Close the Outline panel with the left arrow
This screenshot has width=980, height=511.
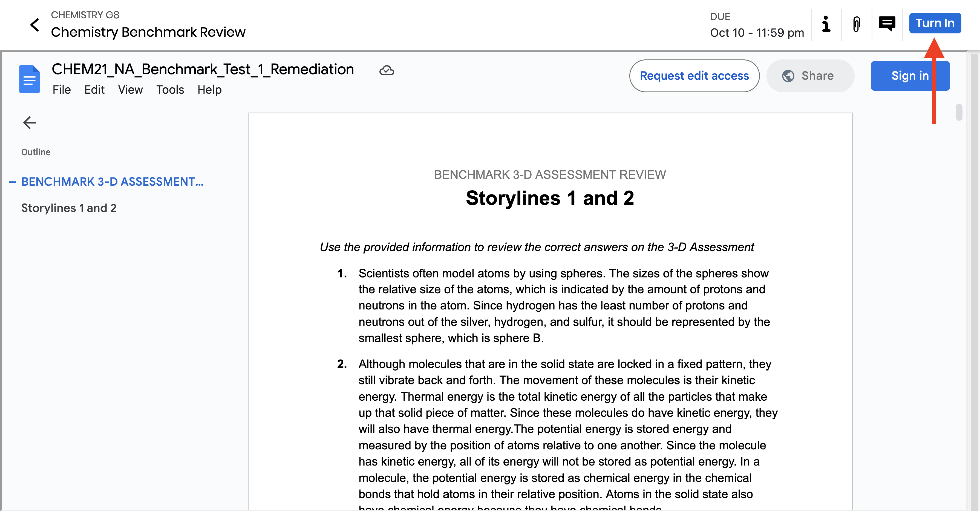click(x=30, y=122)
